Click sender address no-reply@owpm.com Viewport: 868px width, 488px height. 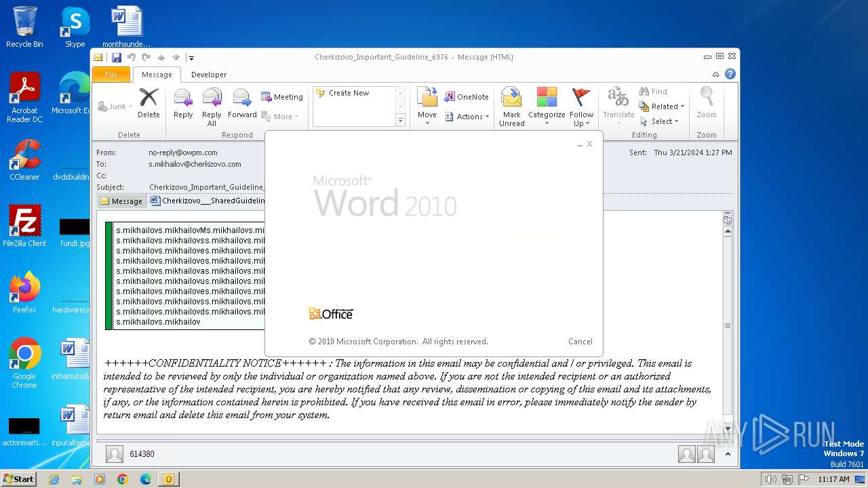tap(183, 152)
